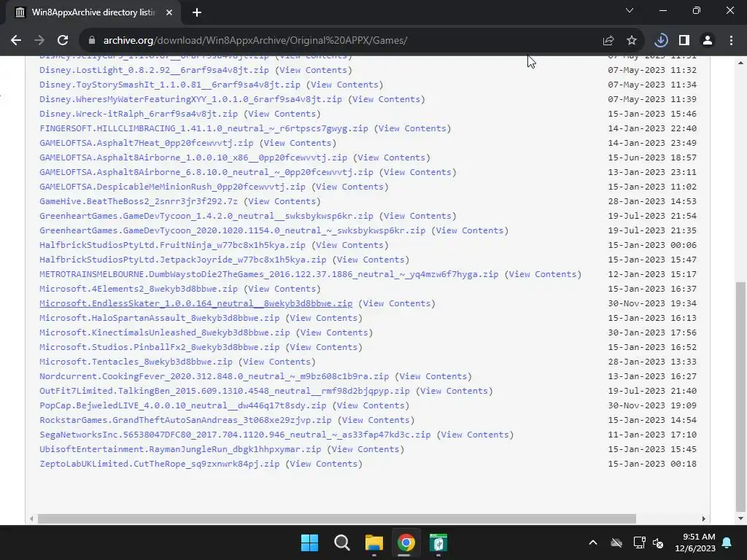Open the Chrome profile avatar

pyautogui.click(x=708, y=41)
